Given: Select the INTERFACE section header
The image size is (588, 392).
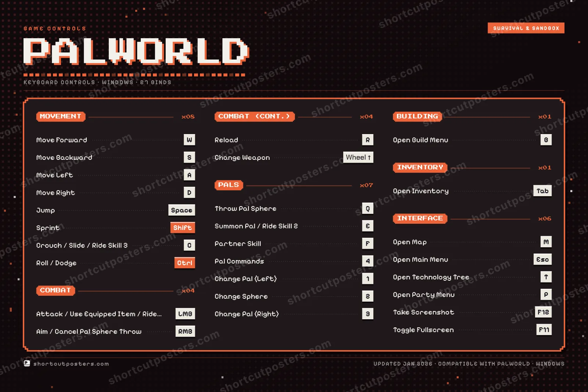Looking at the screenshot, I should [420, 219].
